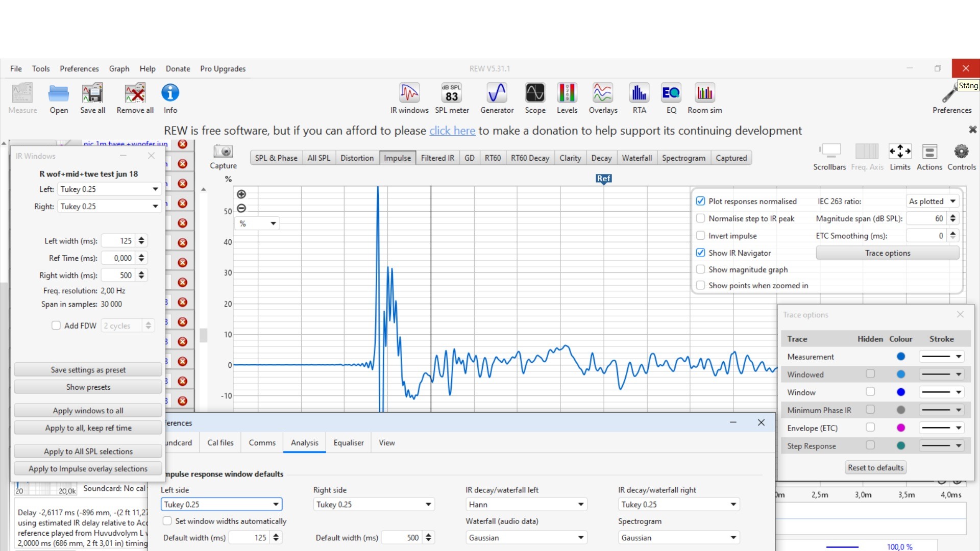Remove the first measurement with red X
The width and height of the screenshot is (980, 551).
tap(182, 144)
